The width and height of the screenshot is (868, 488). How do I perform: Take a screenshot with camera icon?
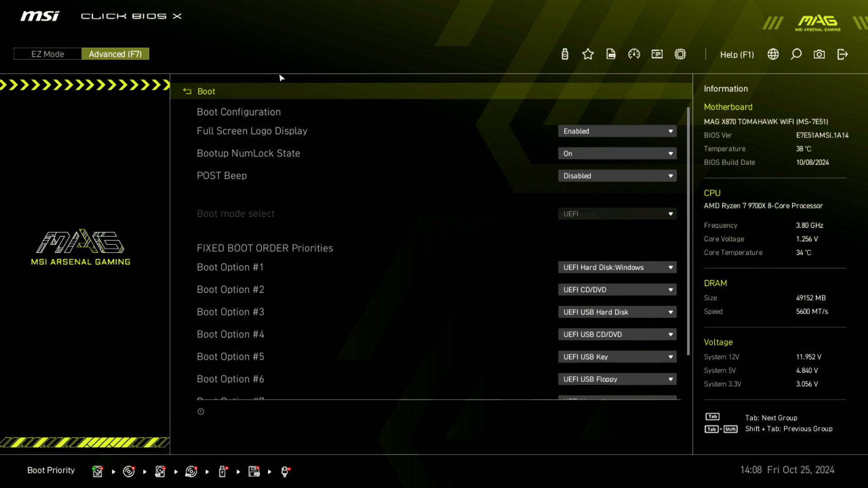[x=819, y=54]
